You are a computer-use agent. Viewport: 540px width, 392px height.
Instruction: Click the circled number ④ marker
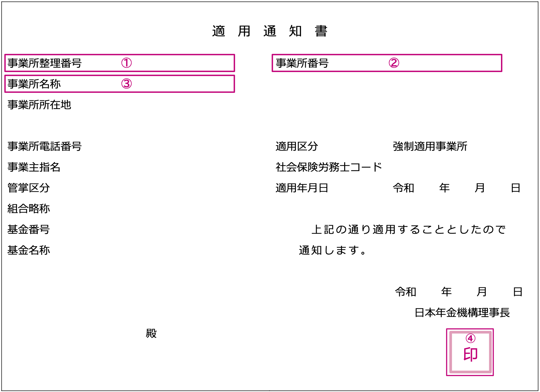470,338
